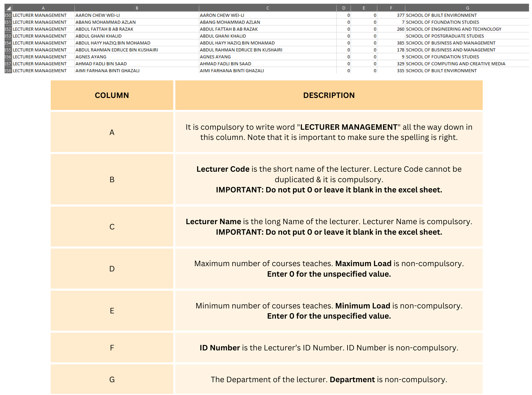The image size is (532, 395).
Task: Click the COLUMN table heading
Action: coord(112,95)
